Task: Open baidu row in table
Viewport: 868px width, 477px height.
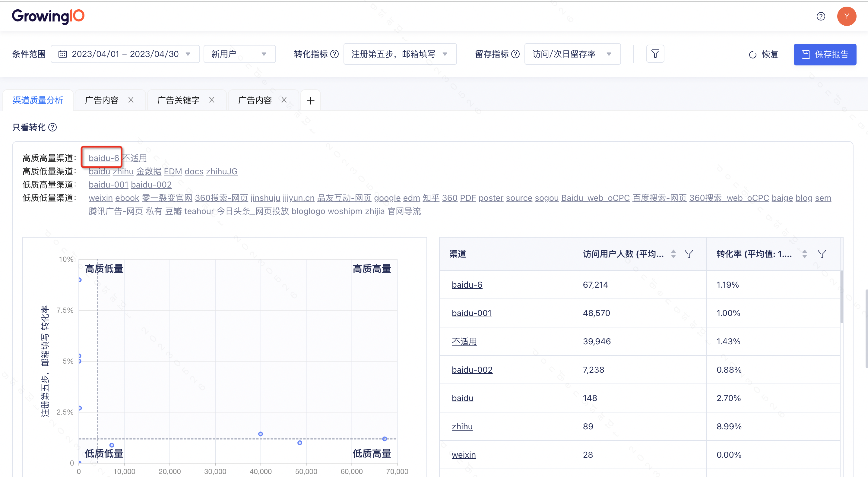Action: tap(462, 398)
